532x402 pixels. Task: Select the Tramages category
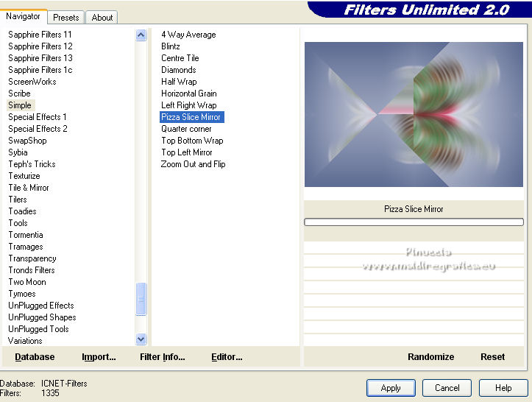click(x=26, y=247)
